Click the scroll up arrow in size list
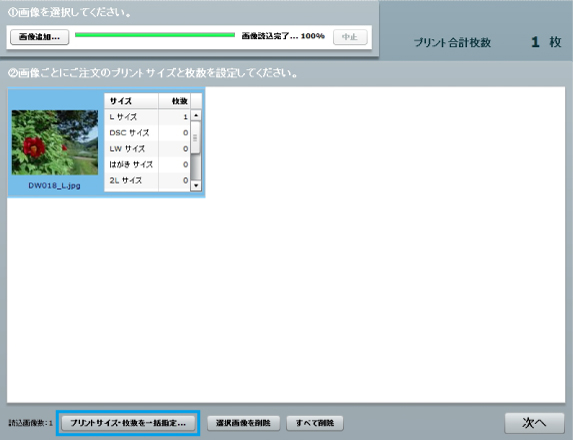Image resolution: width=573 pixels, height=440 pixels. (x=196, y=115)
